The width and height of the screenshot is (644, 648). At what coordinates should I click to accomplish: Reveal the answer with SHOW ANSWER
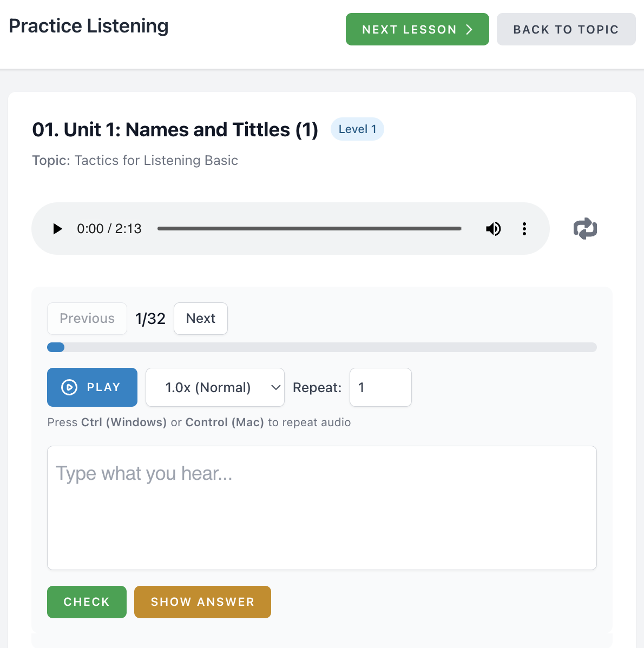202,601
